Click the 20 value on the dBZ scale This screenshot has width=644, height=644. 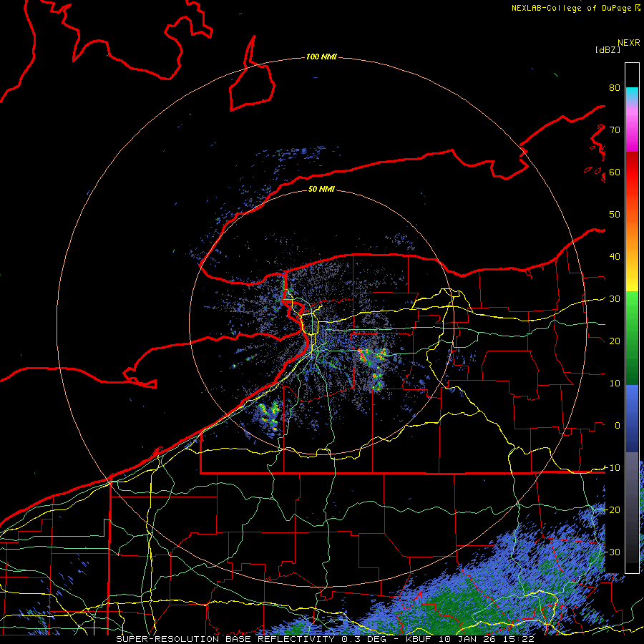click(615, 341)
